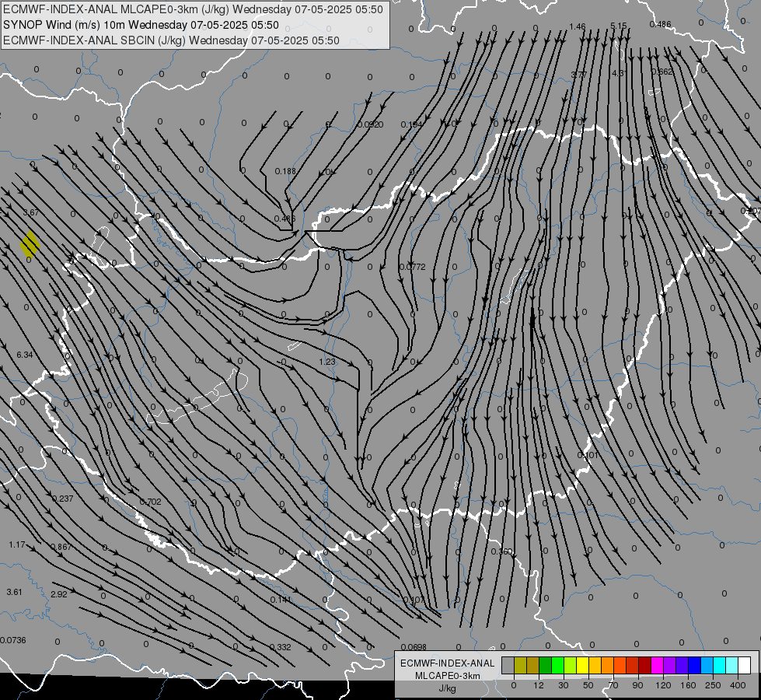761x700 pixels.
Task: Click the MLCAPE0-3km label in the legend
Action: point(447,676)
